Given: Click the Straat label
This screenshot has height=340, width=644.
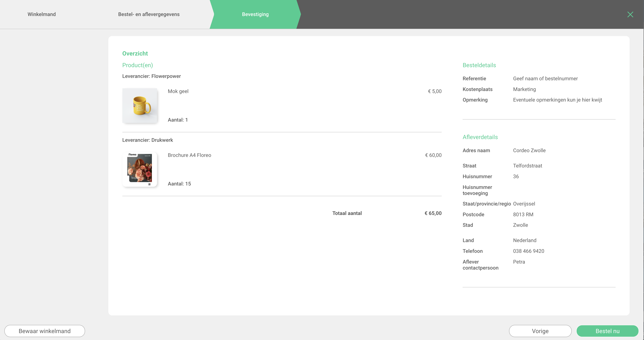Looking at the screenshot, I should [469, 166].
